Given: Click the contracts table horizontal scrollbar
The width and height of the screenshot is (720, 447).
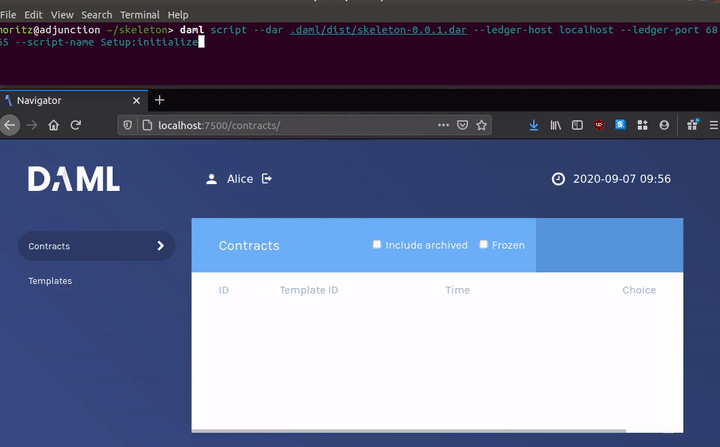Looking at the screenshot, I should coord(409,431).
